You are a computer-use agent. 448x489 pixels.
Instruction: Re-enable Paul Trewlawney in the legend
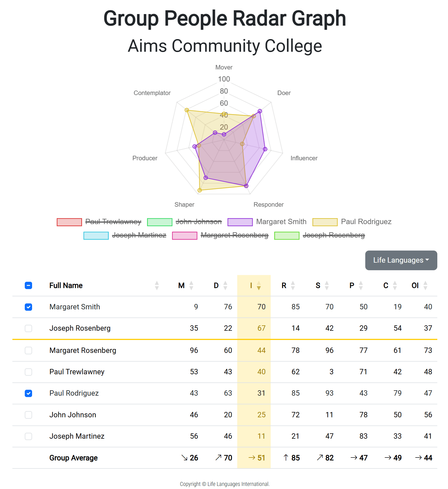click(113, 222)
